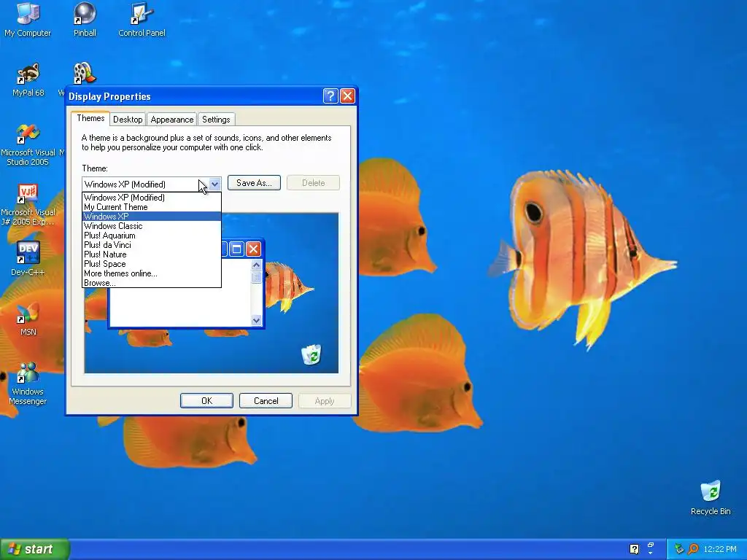The image size is (747, 560).
Task: Choose Plus! da Vinci theme
Action: [x=152, y=245]
